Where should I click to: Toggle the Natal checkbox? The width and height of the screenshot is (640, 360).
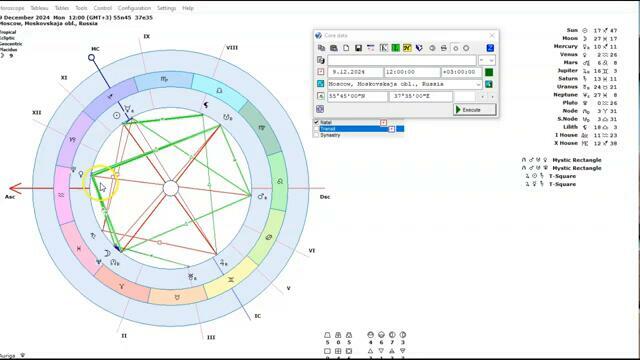pyautogui.click(x=316, y=122)
